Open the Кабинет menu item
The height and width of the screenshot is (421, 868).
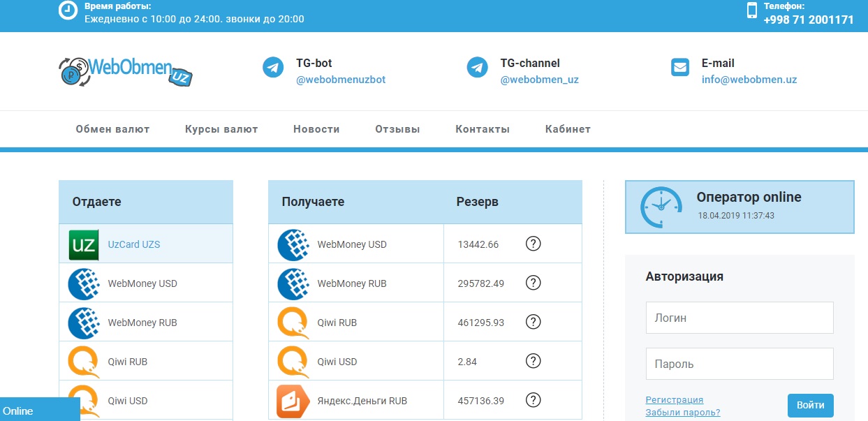coord(568,129)
